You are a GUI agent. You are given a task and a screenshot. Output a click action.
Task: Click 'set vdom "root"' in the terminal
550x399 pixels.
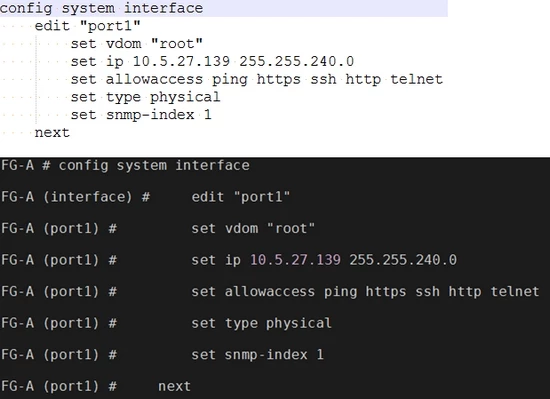(x=253, y=229)
